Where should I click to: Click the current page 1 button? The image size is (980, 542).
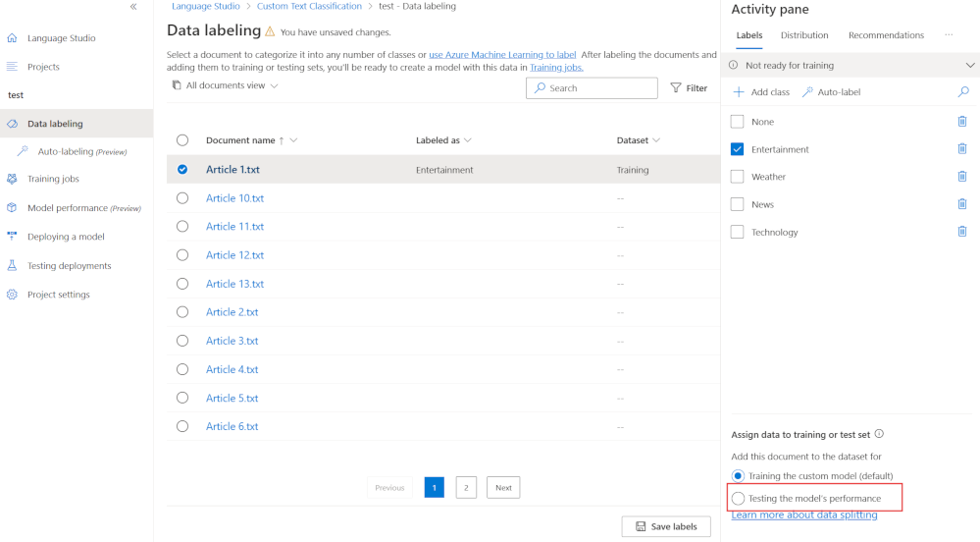point(435,488)
